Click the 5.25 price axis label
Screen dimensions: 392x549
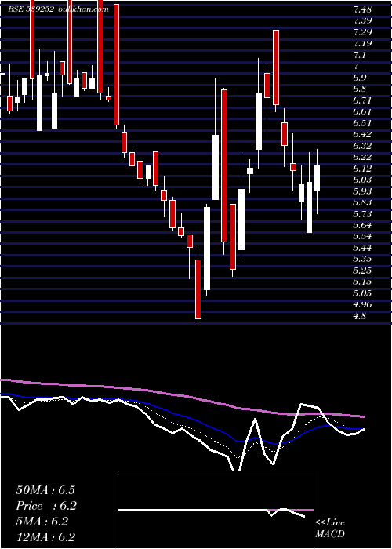[x=362, y=271]
